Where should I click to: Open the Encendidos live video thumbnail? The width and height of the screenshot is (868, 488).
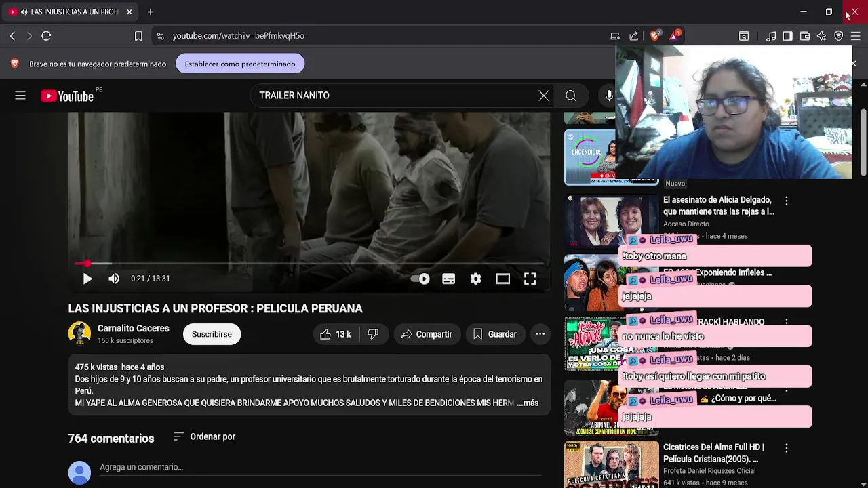point(590,157)
